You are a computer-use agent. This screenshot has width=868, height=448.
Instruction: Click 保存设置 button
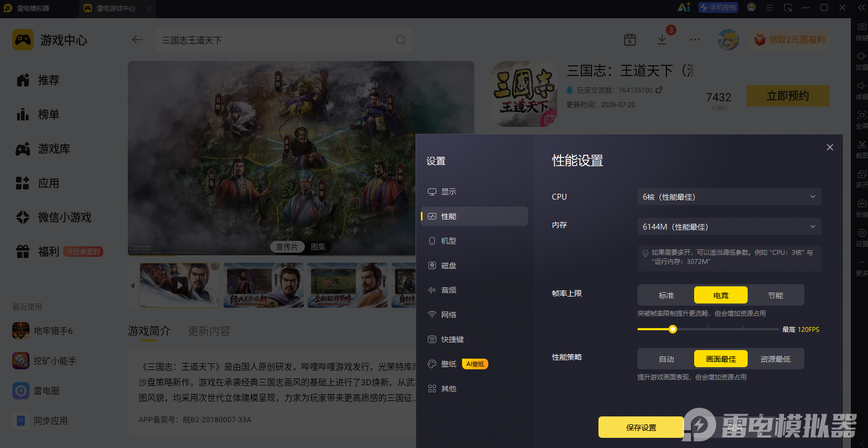coord(641,427)
